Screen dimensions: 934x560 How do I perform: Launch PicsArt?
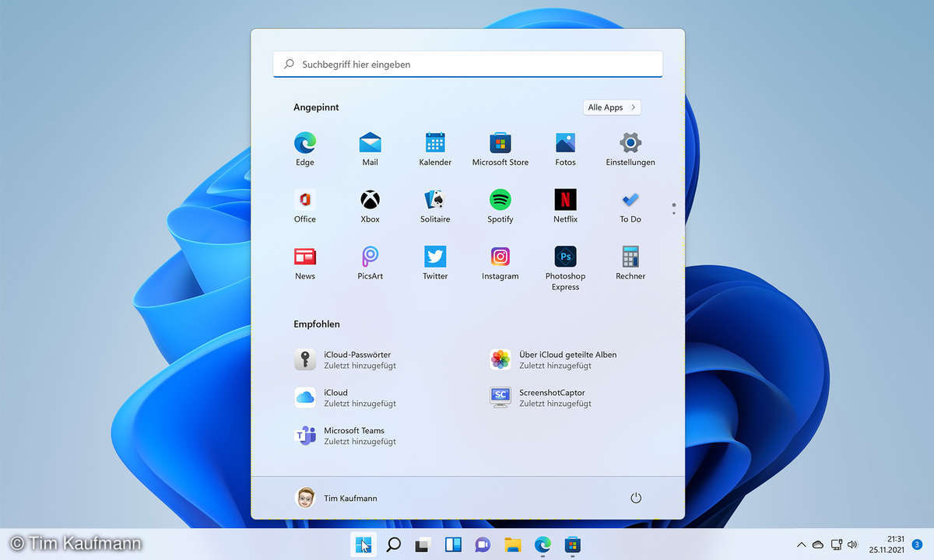370,263
